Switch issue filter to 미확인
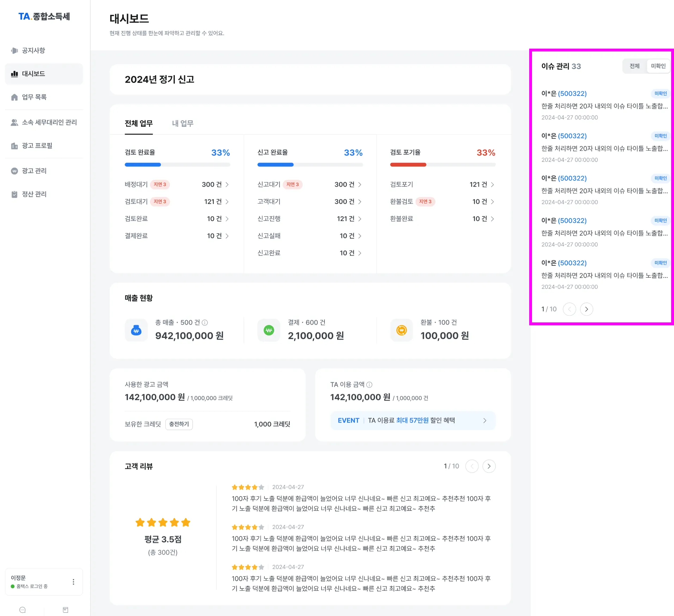The width and height of the screenshot is (674, 616). pyautogui.click(x=658, y=66)
